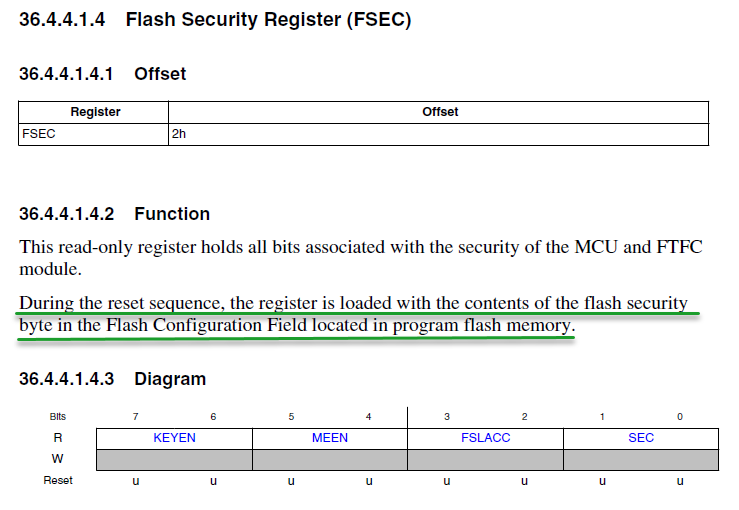739x510 pixels.
Task: Select the FSEC cell in offset table
Action: pyautogui.click(x=95, y=134)
